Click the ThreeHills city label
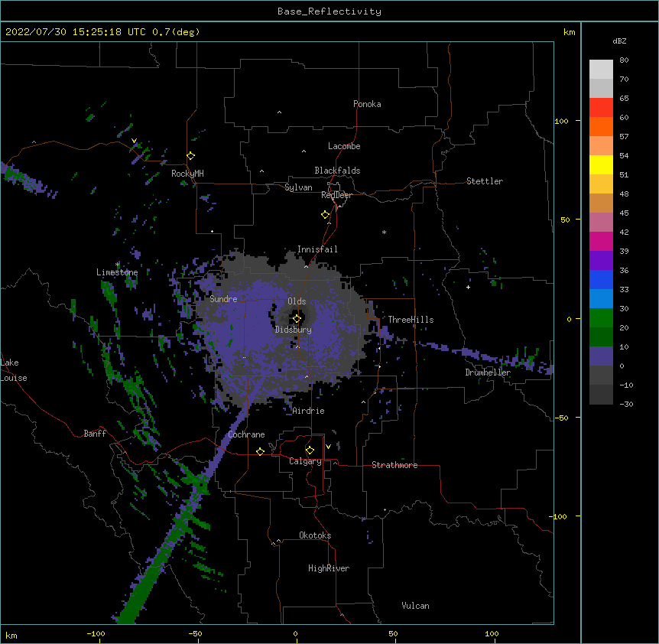Viewport: 659px width, 644px height. 411,320
